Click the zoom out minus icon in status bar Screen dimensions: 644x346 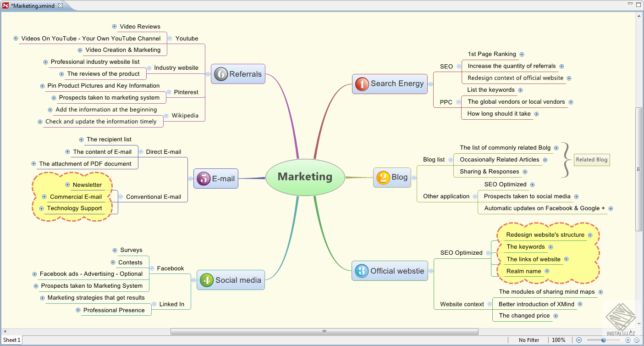click(x=579, y=340)
